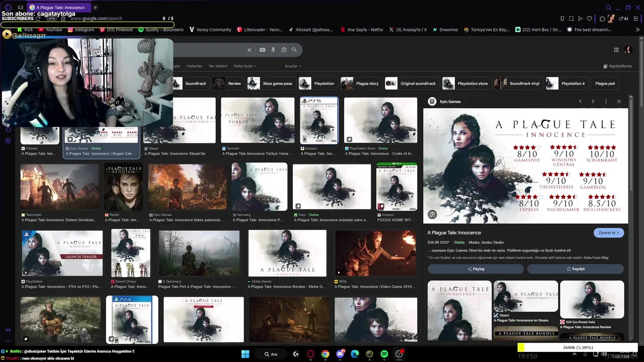
Task: Switch to the Haberler tab
Action: point(195,66)
